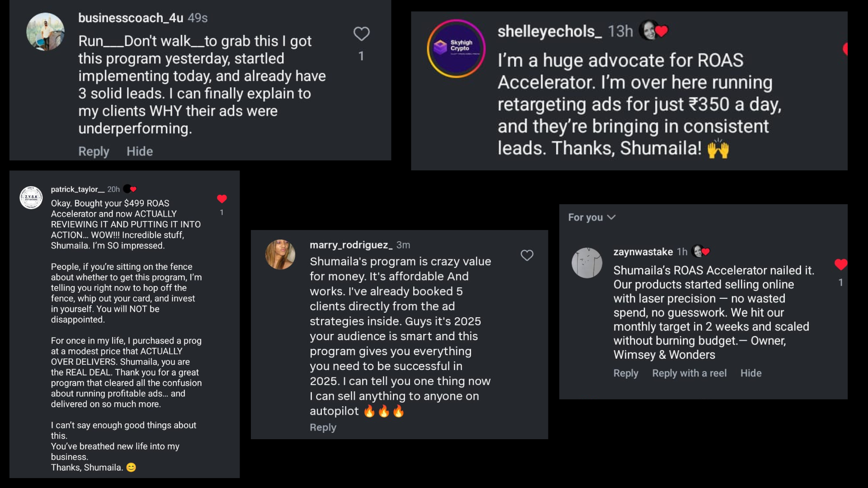Open the Skyhigh Crypto profile avatar
This screenshot has height=488, width=868.
[x=456, y=48]
